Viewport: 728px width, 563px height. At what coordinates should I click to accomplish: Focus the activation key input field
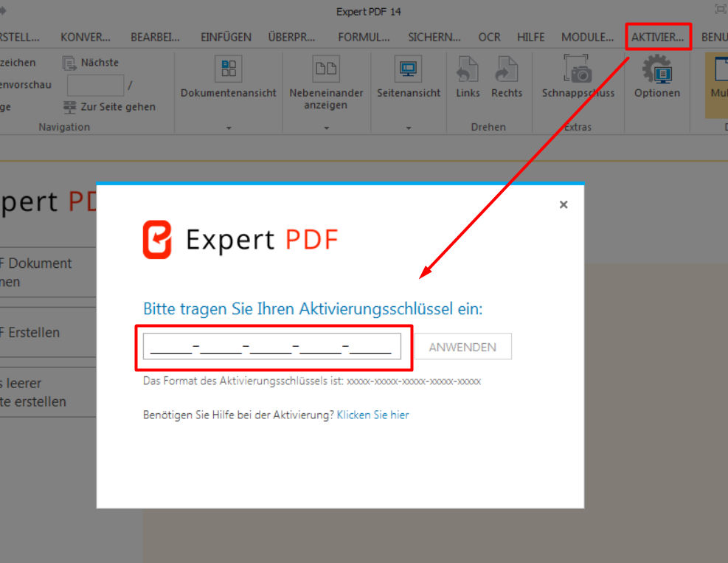click(271, 347)
